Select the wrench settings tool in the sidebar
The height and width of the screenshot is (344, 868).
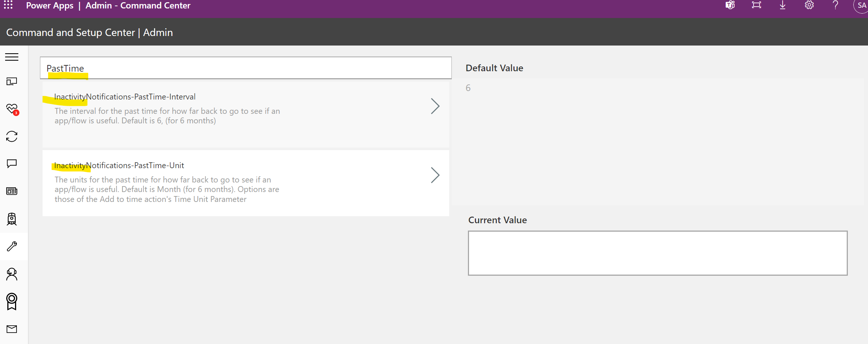[x=11, y=246]
